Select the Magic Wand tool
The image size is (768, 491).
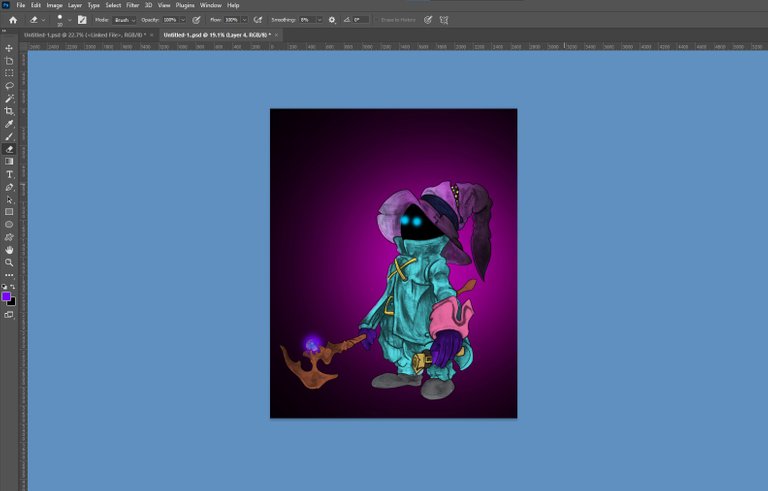coord(9,98)
